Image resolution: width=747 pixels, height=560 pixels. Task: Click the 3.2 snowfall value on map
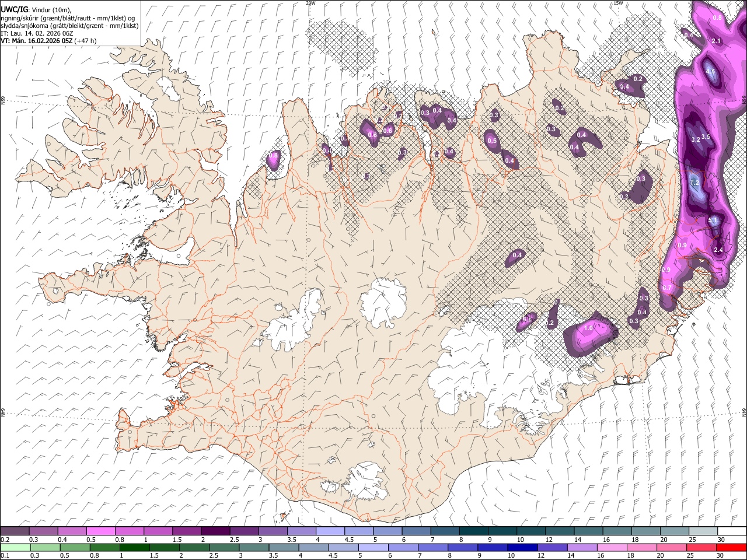pos(695,140)
